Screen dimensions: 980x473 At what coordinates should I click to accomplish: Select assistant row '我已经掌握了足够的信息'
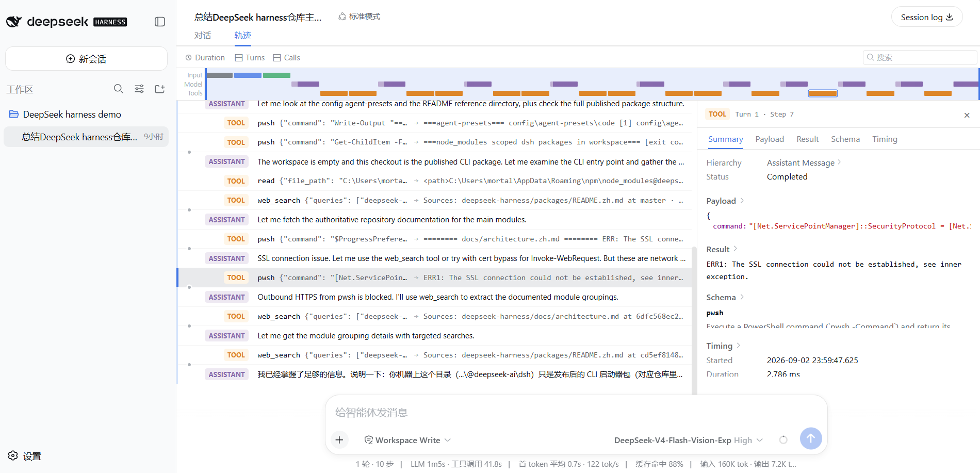click(x=434, y=374)
